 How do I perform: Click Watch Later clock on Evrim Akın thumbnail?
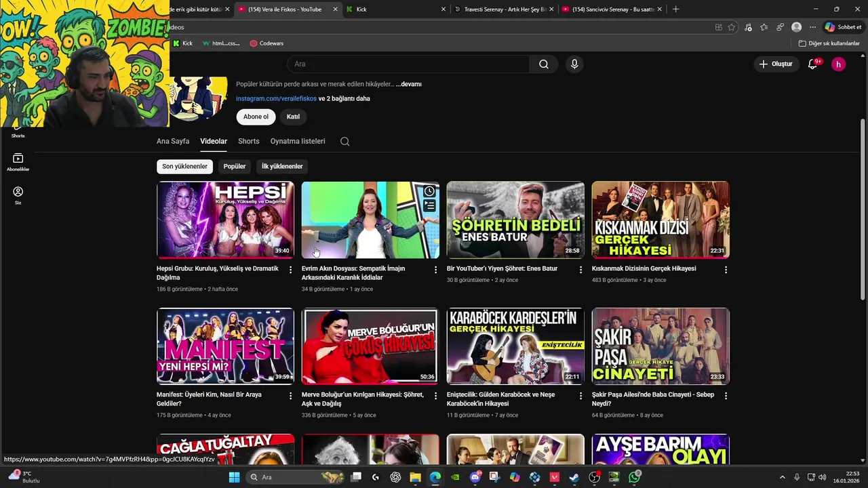tap(429, 192)
